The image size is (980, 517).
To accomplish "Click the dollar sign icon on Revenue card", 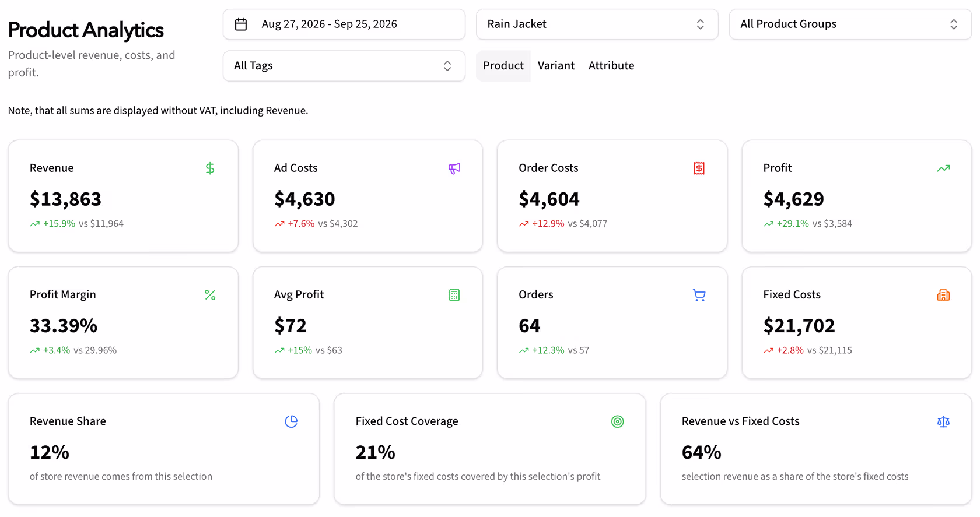I will (210, 168).
